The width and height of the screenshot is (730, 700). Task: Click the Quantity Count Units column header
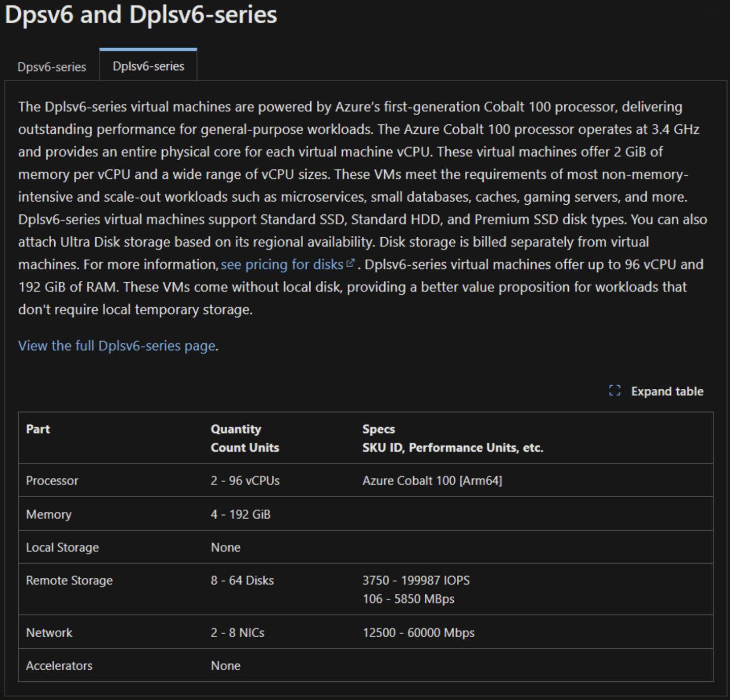pos(245,438)
